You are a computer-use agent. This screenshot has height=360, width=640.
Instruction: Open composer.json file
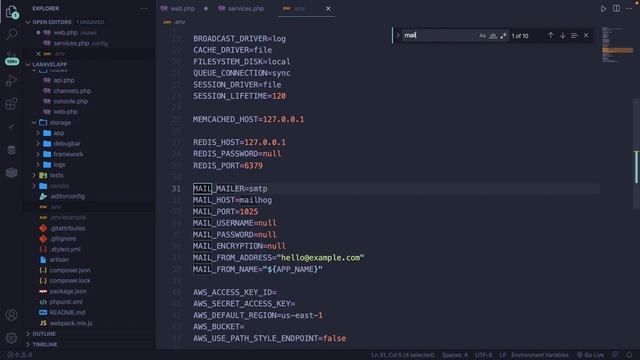tap(70, 270)
